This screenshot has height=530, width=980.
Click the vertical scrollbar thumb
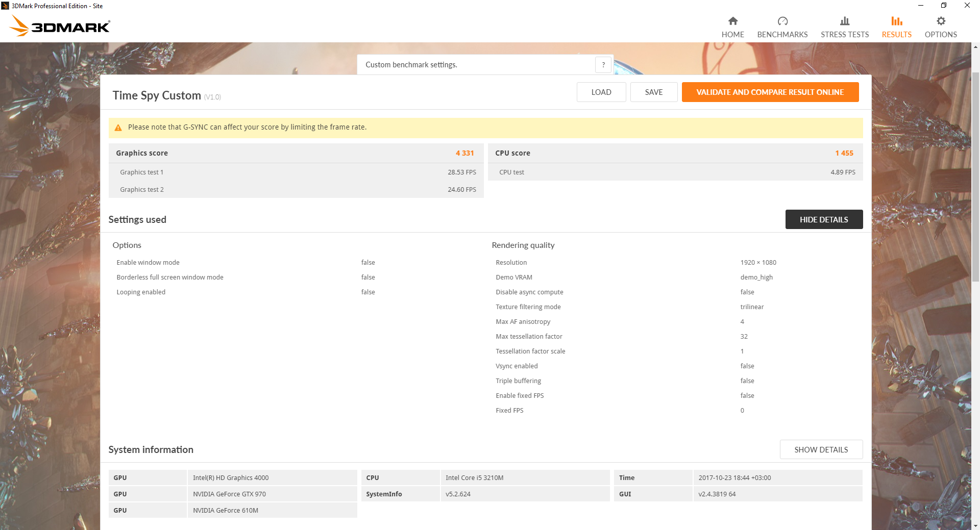click(975, 176)
